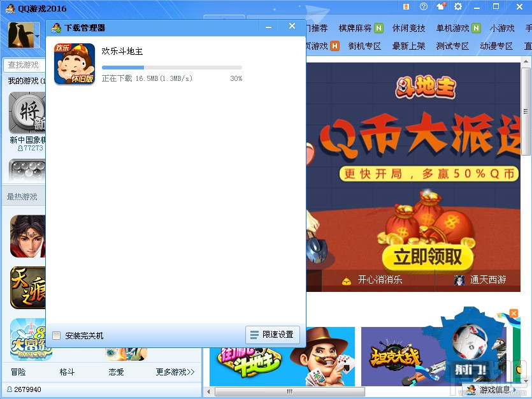Click the 欢乐斗地主 game icon in download manager

(75, 64)
